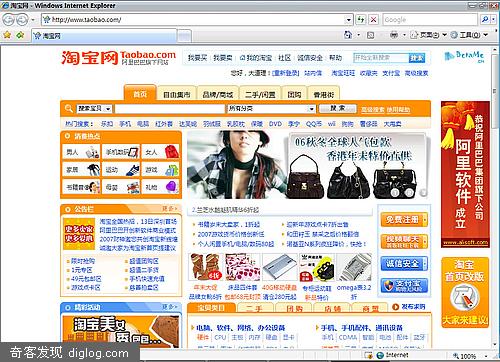This screenshot has height=362, width=500.
Task: Open the Favorites Center star icon
Action: pos(7,35)
